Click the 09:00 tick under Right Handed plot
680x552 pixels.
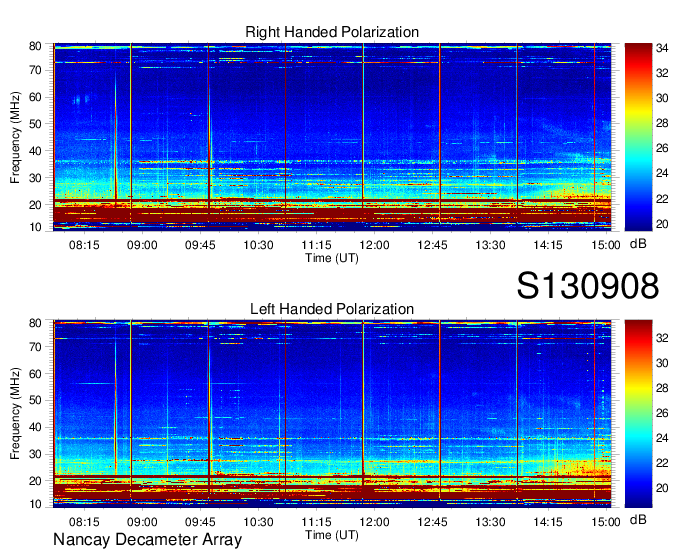coord(142,245)
